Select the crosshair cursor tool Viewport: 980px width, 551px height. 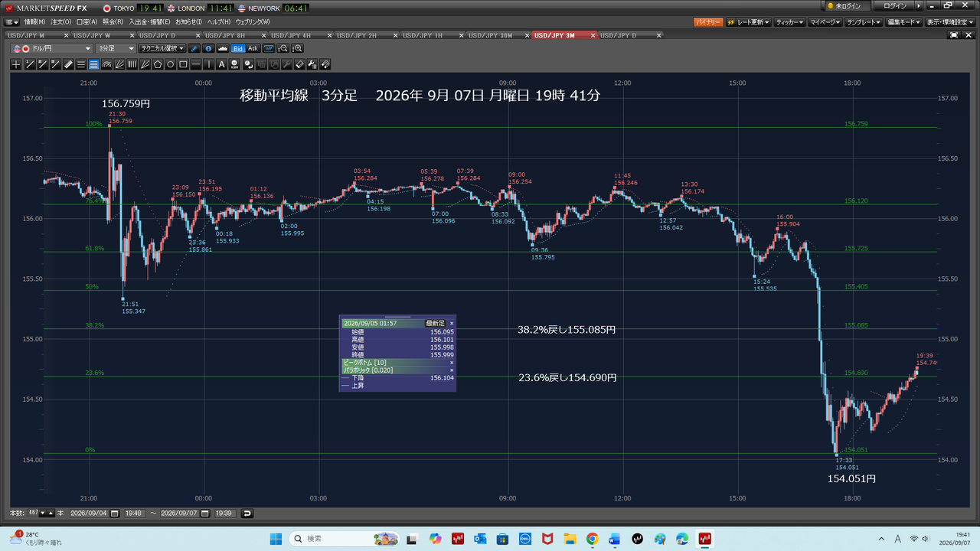pos(16,64)
